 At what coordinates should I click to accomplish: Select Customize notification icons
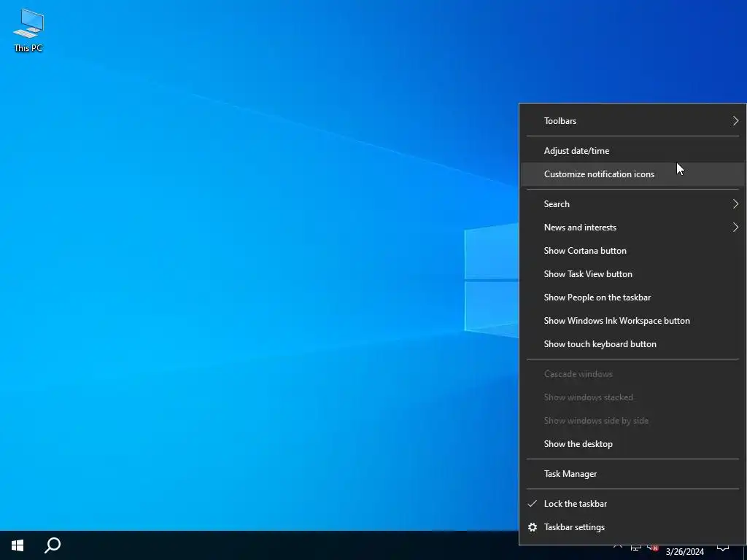pyautogui.click(x=632, y=174)
